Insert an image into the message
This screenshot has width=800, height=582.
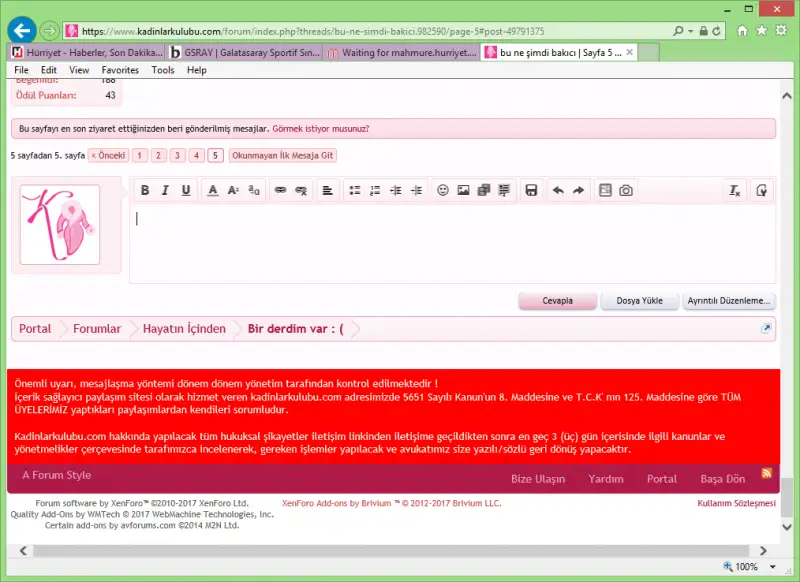point(464,190)
